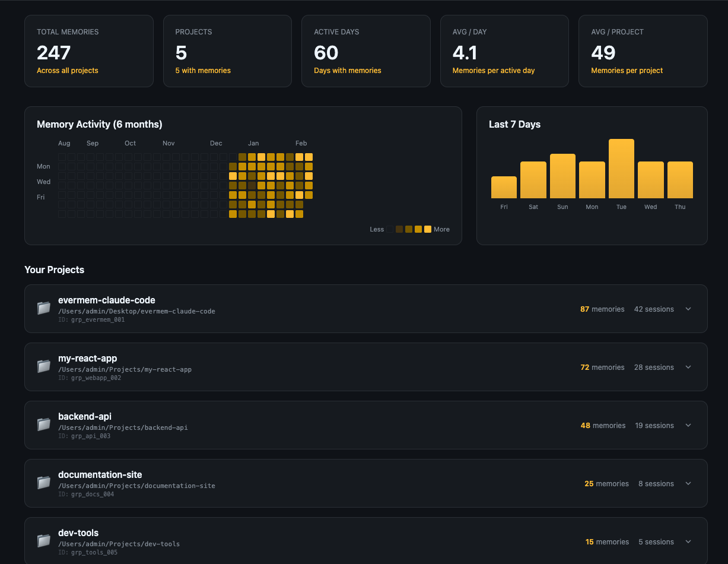Click the 'Your Projects' heading

(55, 270)
